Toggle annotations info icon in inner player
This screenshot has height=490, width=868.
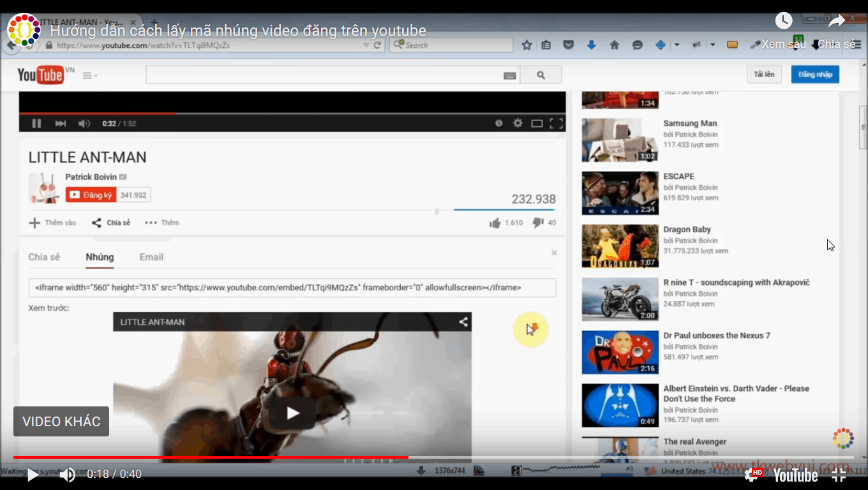[x=498, y=123]
